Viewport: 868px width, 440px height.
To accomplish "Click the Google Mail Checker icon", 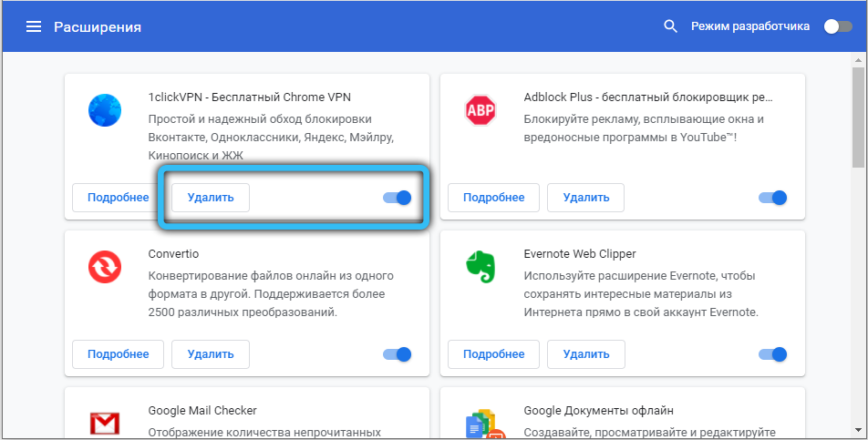I will (x=106, y=425).
